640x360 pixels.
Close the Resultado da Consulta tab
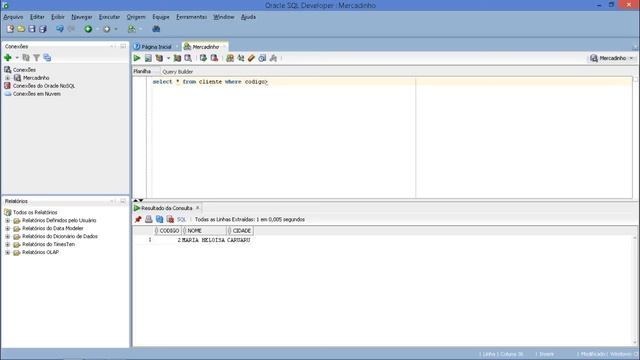click(x=198, y=208)
